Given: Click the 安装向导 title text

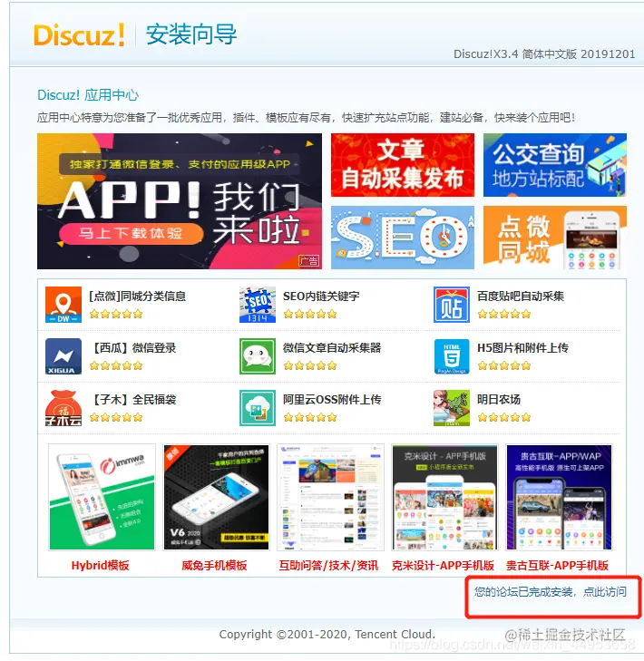Looking at the screenshot, I should pos(191,34).
